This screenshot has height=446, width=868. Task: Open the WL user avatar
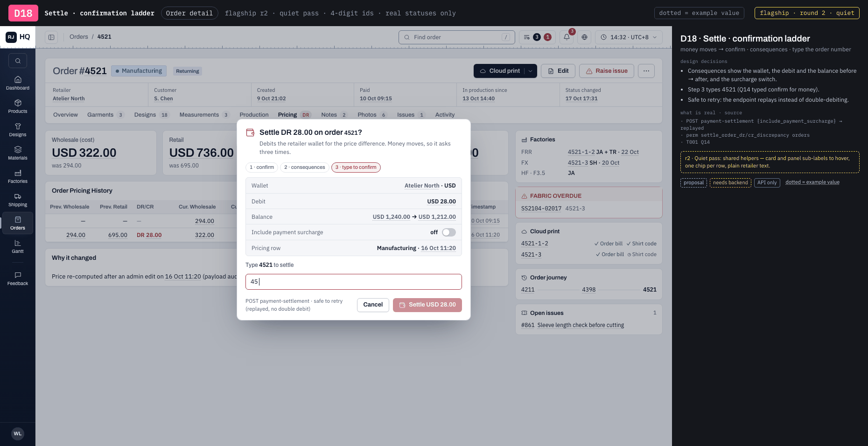(x=18, y=433)
